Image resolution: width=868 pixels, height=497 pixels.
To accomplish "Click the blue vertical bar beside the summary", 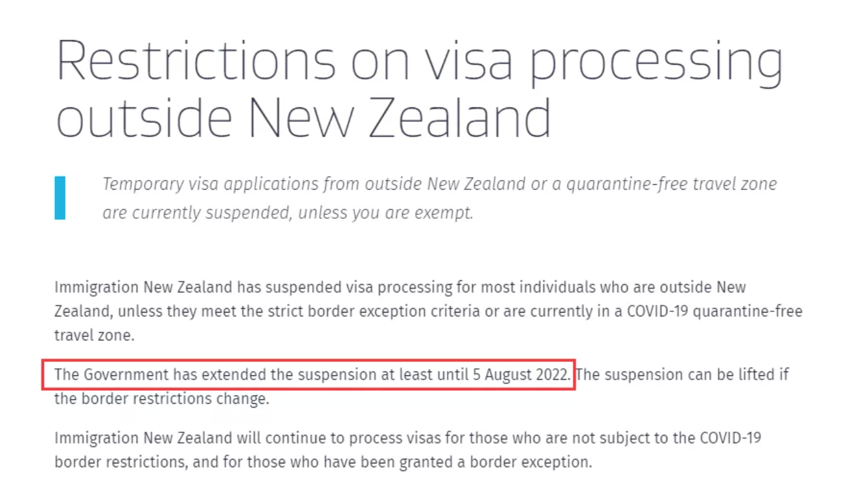I will coord(60,198).
